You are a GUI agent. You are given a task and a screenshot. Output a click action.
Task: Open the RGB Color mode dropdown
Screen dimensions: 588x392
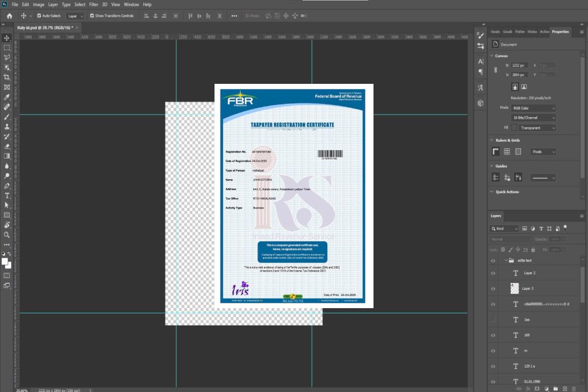point(533,108)
